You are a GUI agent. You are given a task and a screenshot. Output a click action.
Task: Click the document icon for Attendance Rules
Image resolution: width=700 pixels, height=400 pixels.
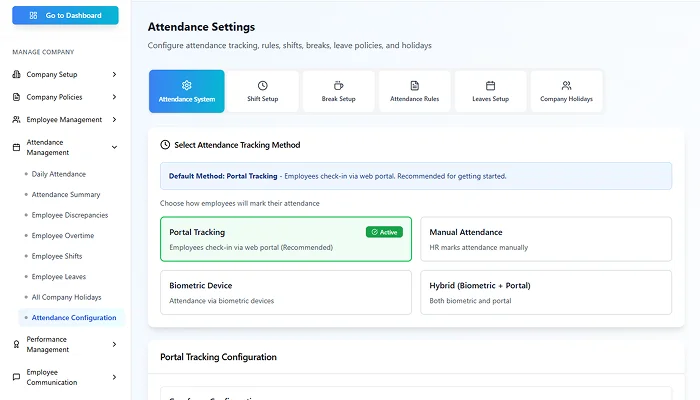tap(415, 86)
